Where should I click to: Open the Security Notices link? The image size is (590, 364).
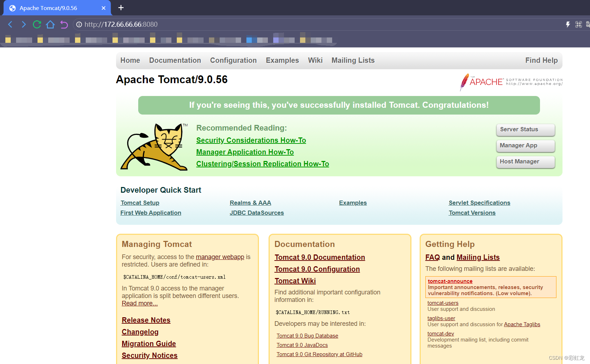click(150, 355)
